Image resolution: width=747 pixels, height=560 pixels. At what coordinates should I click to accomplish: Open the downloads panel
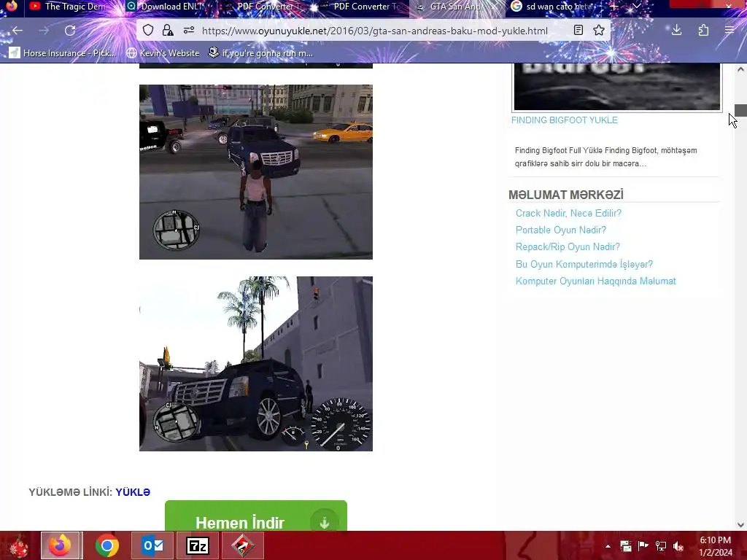[x=676, y=31]
